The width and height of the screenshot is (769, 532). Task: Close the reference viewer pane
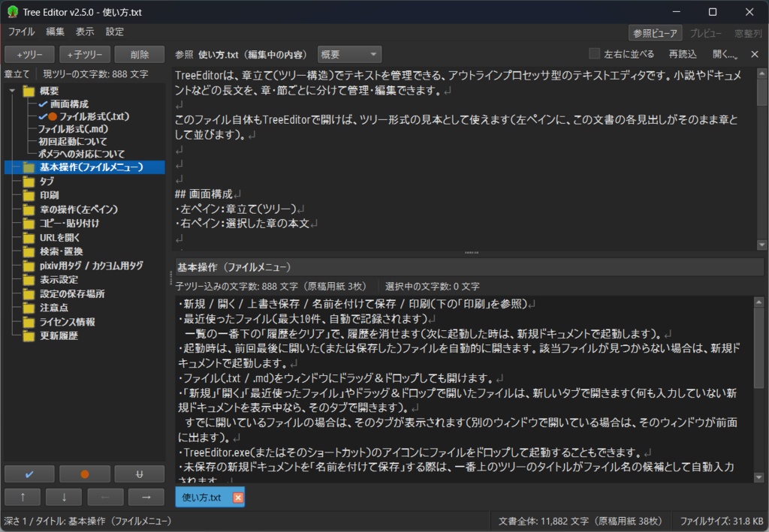(x=754, y=54)
